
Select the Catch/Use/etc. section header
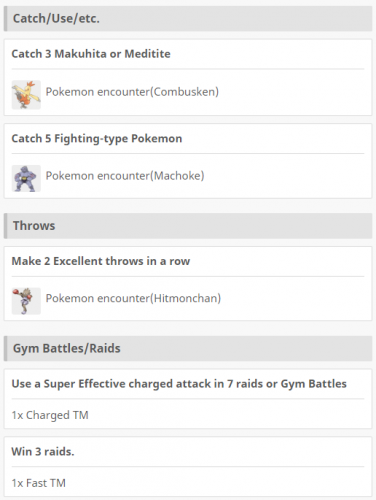188,19
